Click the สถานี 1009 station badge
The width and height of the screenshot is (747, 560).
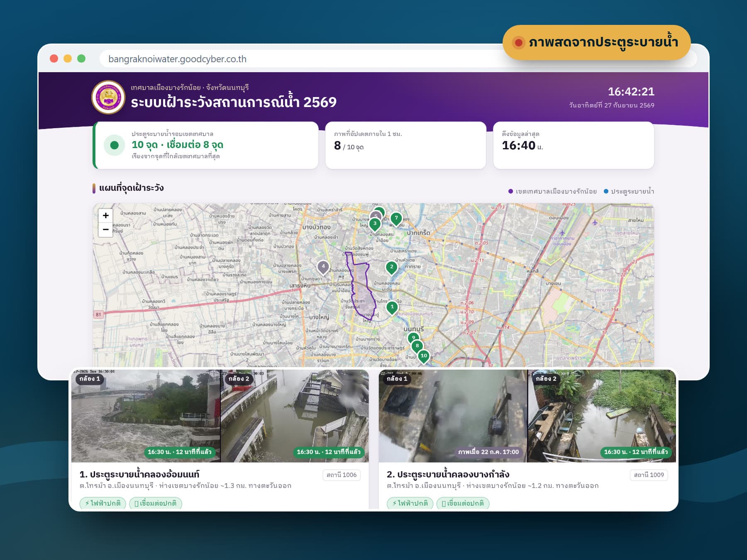point(649,475)
